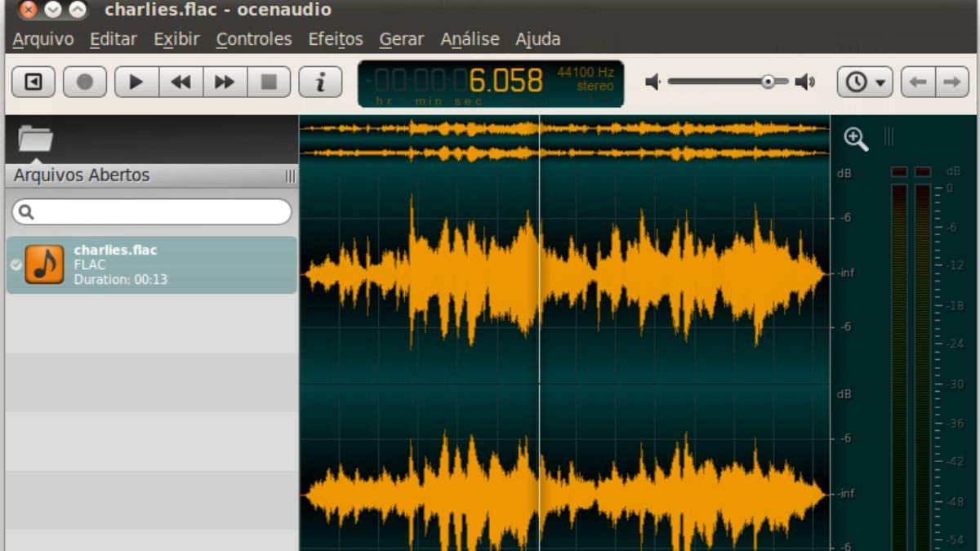Open the info panel with the i icon
Image resolution: width=980 pixels, height=551 pixels.
[x=321, y=82]
